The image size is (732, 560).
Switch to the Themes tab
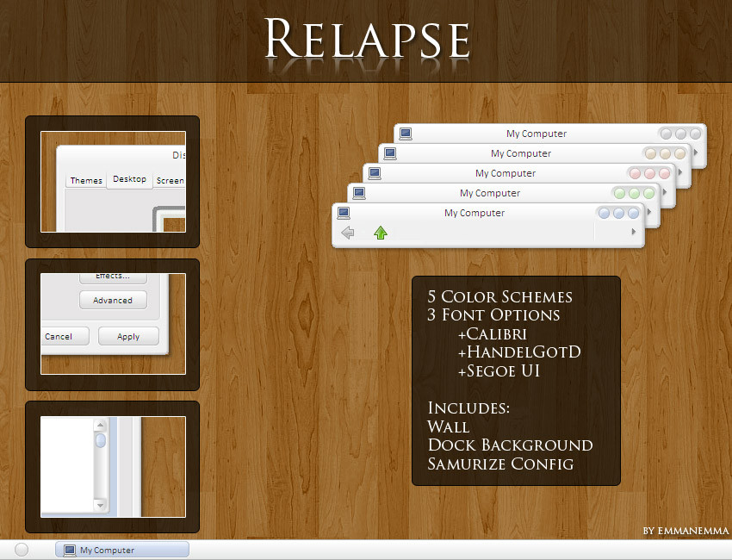(x=86, y=180)
